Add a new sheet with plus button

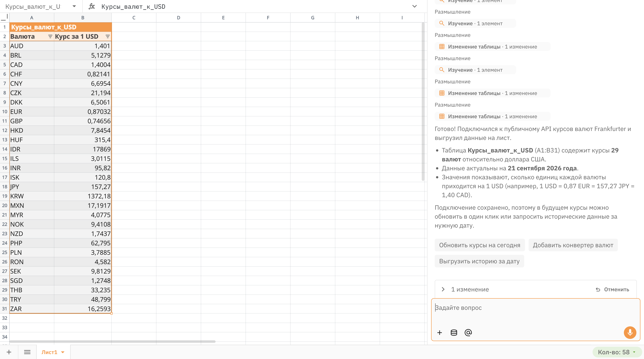(x=9, y=352)
